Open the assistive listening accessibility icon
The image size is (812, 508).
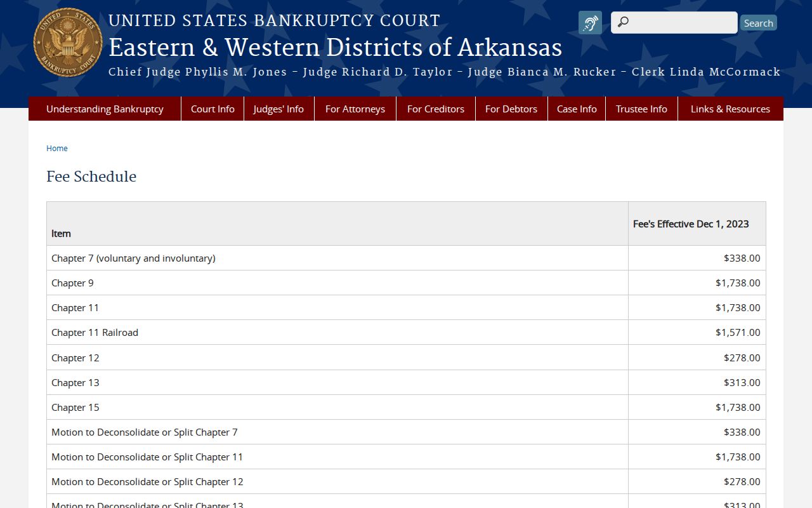coord(590,23)
